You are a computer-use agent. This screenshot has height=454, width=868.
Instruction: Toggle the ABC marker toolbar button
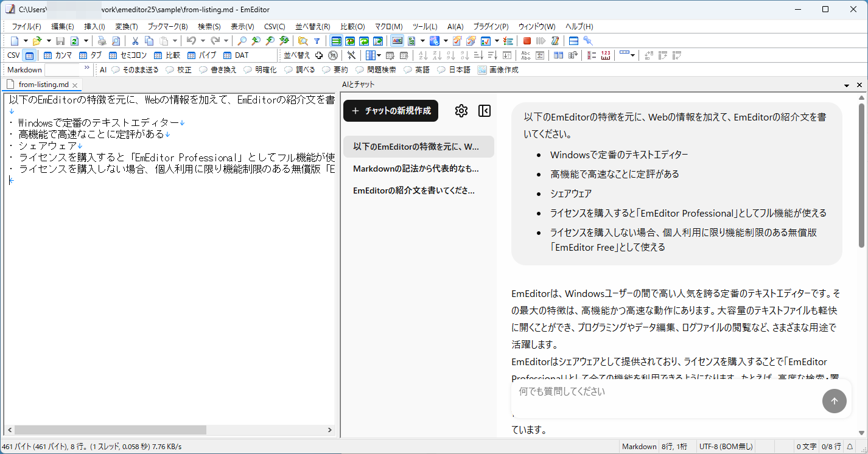[397, 41]
